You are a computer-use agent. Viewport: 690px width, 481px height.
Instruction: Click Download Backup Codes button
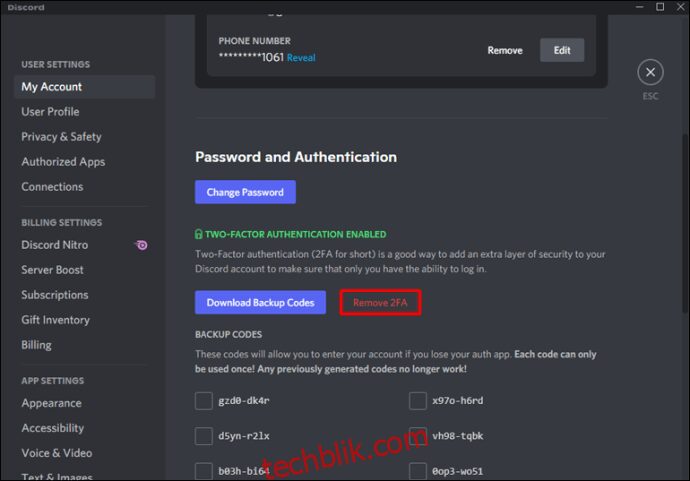click(x=261, y=302)
